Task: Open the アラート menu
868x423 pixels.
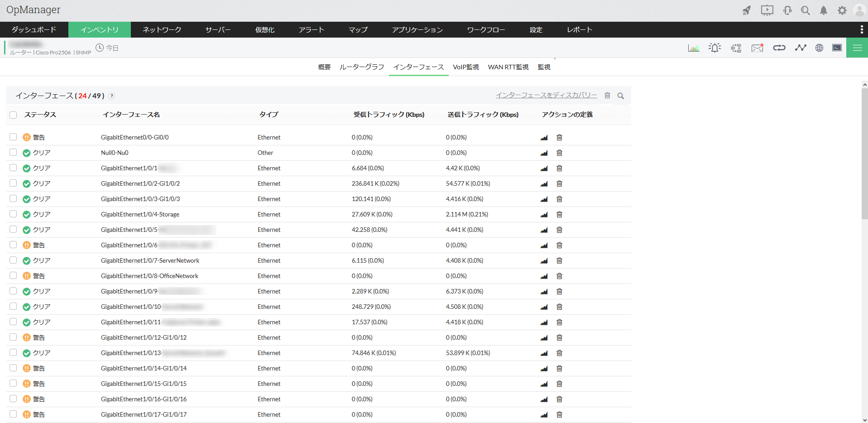Action: (x=312, y=29)
